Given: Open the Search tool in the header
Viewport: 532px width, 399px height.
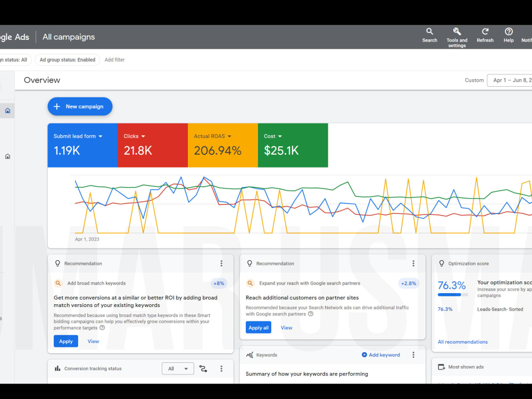Looking at the screenshot, I should tap(429, 35).
